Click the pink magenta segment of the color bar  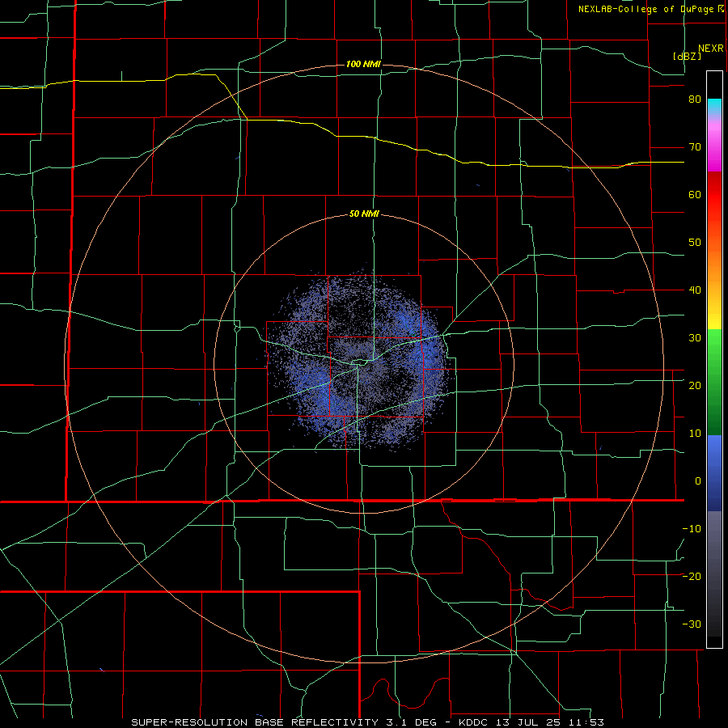(714, 144)
